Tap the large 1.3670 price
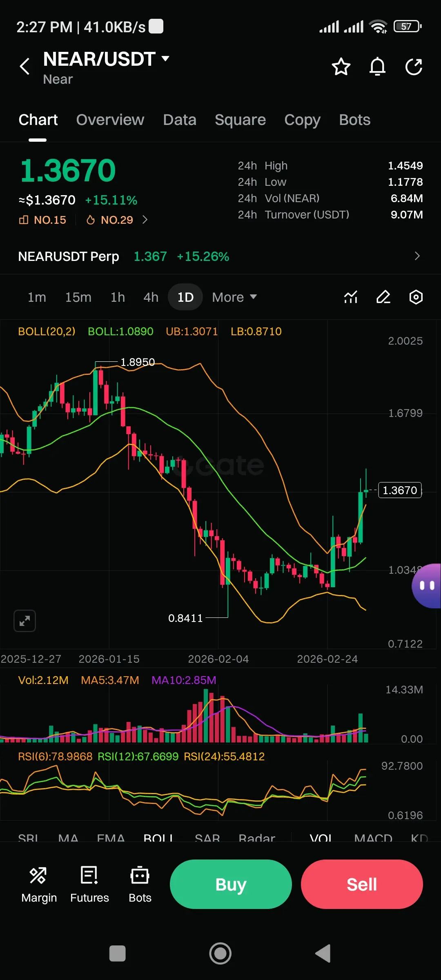441x980 pixels. click(68, 170)
